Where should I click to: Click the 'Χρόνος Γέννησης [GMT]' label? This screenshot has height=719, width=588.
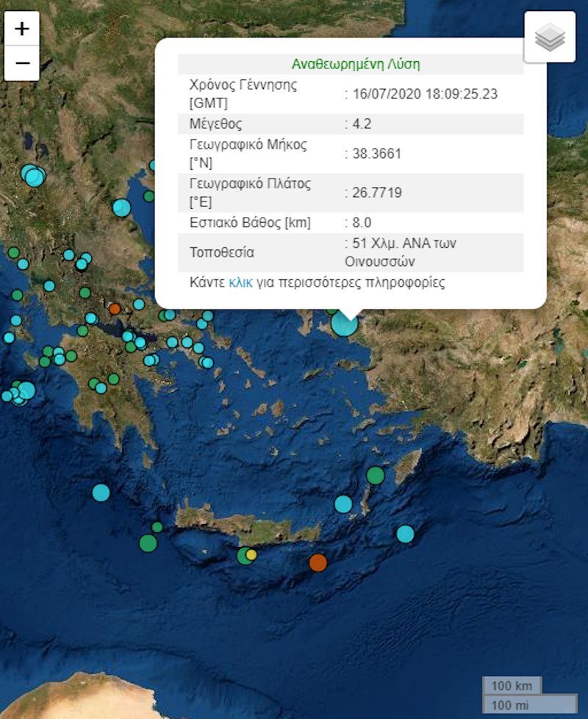pyautogui.click(x=243, y=93)
